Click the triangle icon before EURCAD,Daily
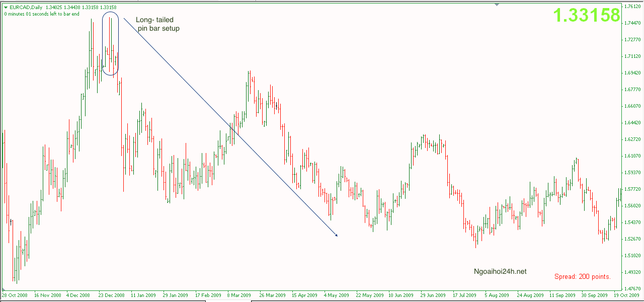 point(6,8)
